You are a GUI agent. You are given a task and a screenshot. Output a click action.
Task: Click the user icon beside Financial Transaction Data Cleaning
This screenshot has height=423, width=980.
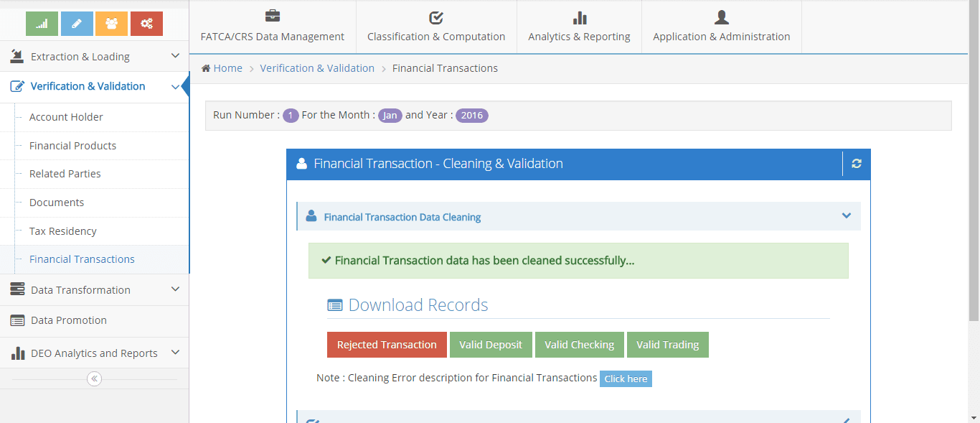pos(311,215)
